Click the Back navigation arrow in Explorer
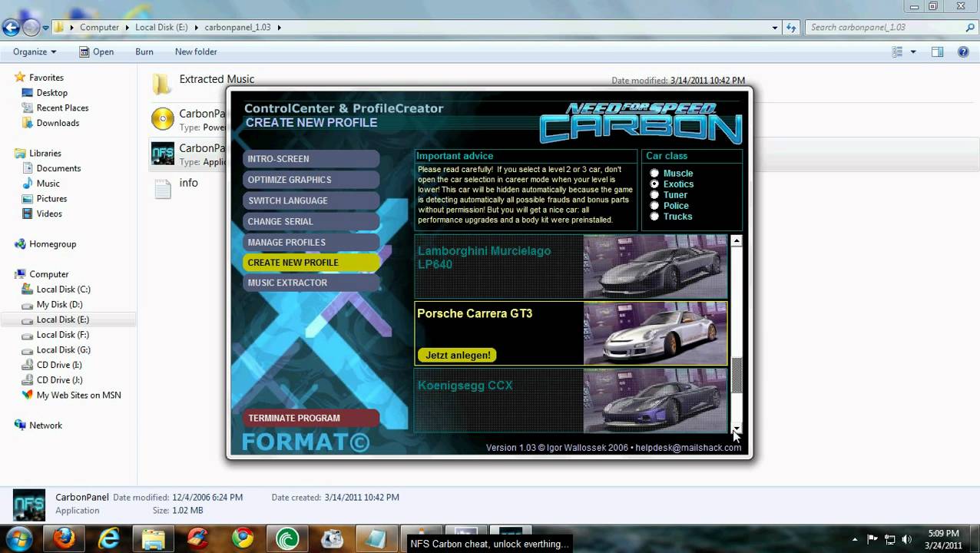 11,28
